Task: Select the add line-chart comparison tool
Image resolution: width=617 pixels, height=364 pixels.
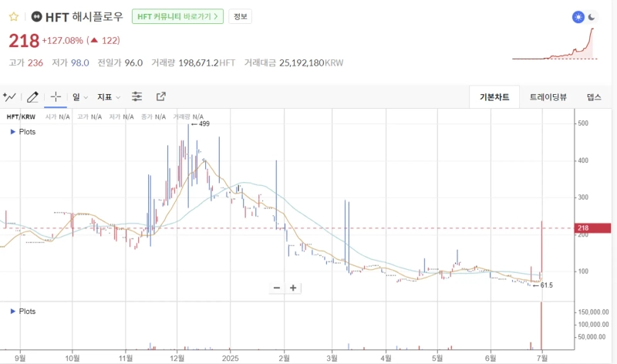Action: [9, 97]
